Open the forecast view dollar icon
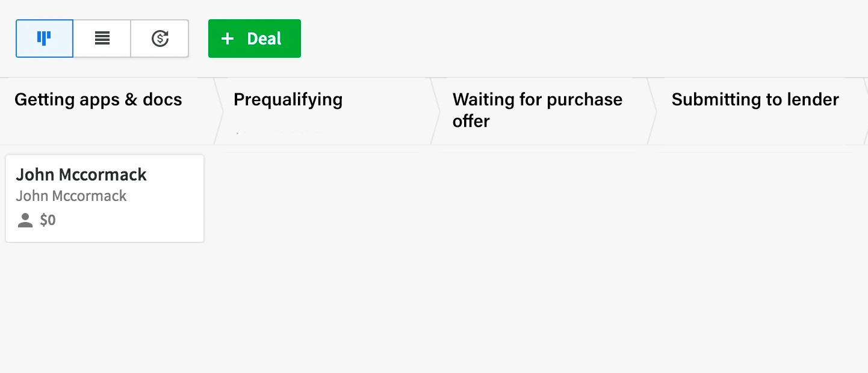The height and width of the screenshot is (373, 868). pos(160,39)
